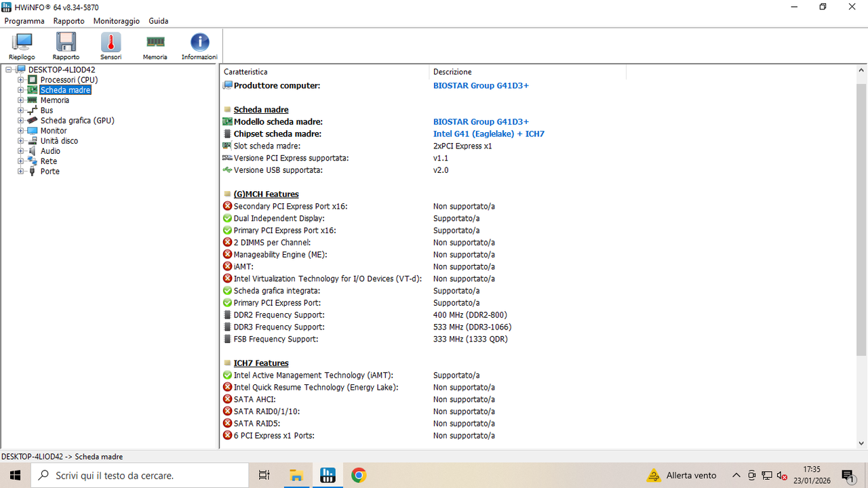This screenshot has height=488, width=868.
Task: Click the Produttore computer row
Action: pos(538,85)
